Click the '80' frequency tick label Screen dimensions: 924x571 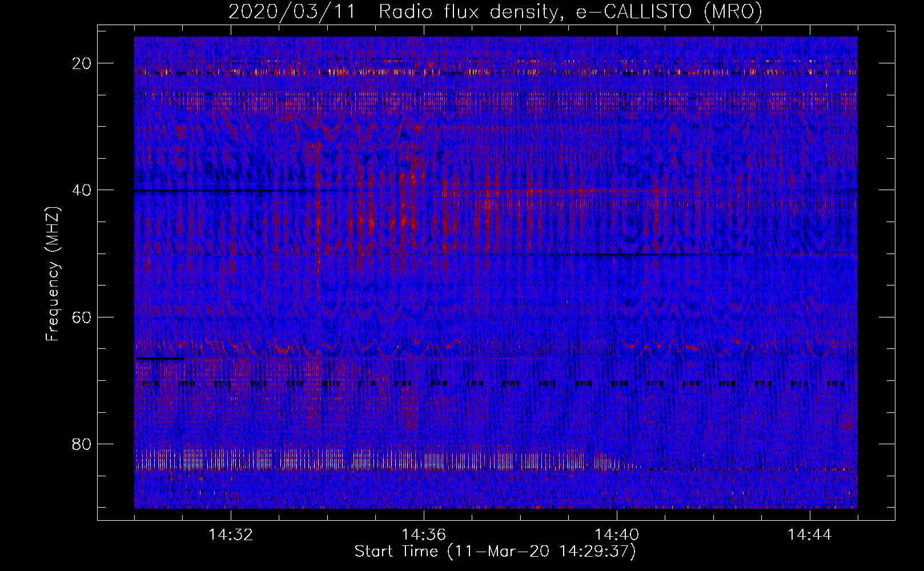point(82,444)
